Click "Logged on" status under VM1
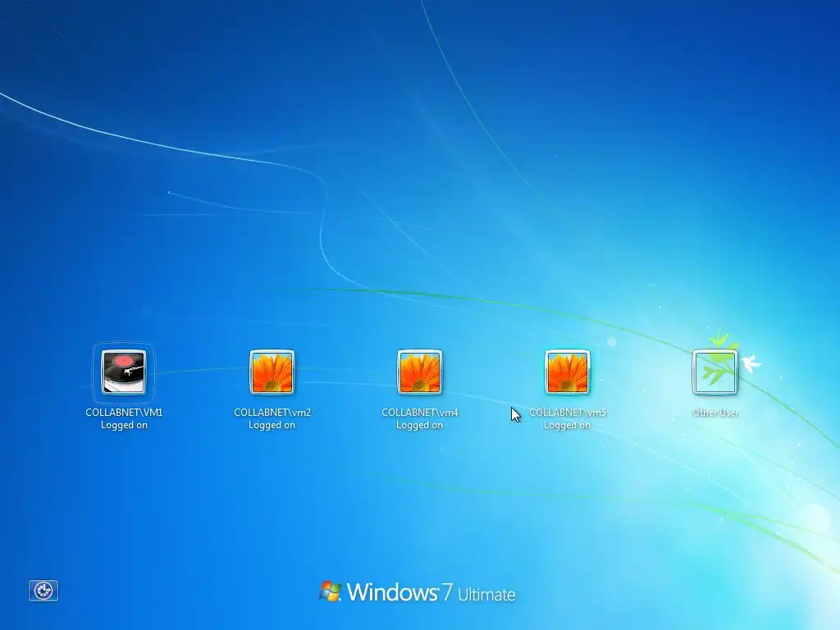The width and height of the screenshot is (840, 630). tap(124, 426)
